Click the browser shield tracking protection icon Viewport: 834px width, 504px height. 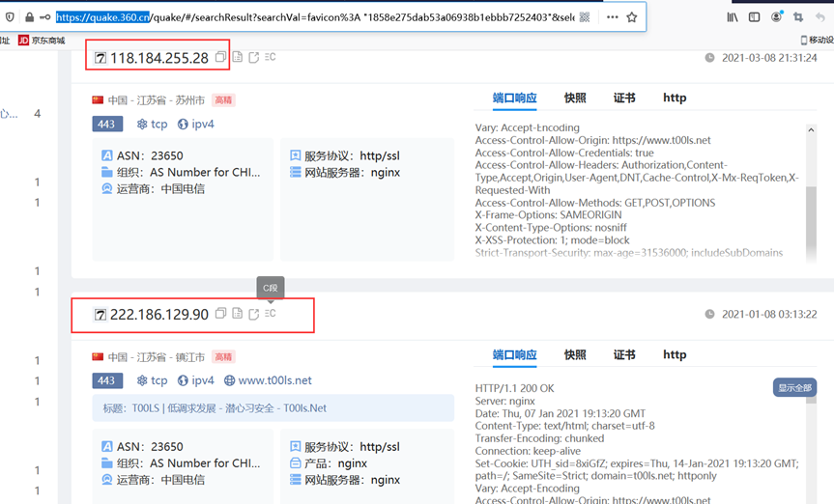[10, 17]
